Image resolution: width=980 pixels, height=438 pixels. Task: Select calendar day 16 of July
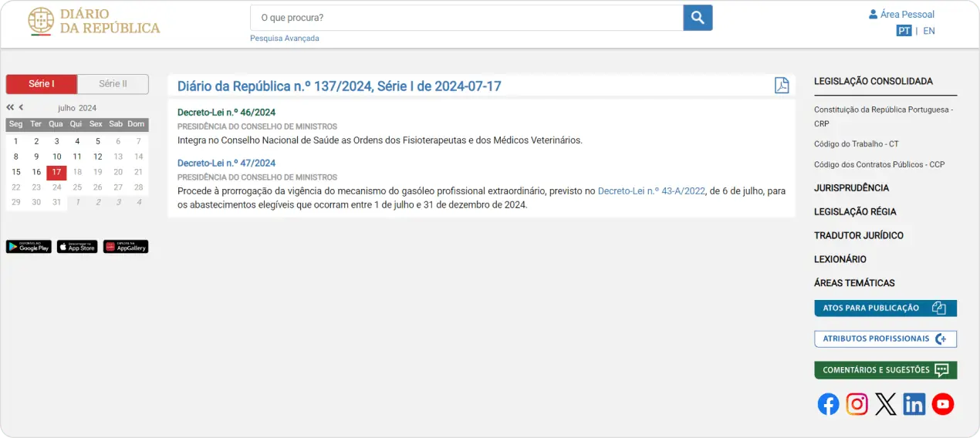point(36,173)
